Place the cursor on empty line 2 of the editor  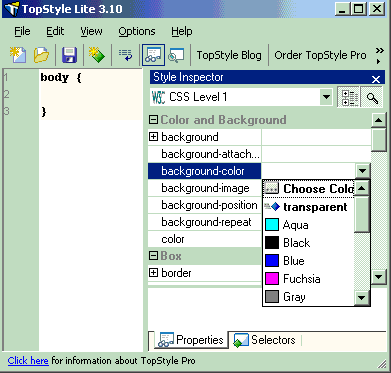point(91,94)
